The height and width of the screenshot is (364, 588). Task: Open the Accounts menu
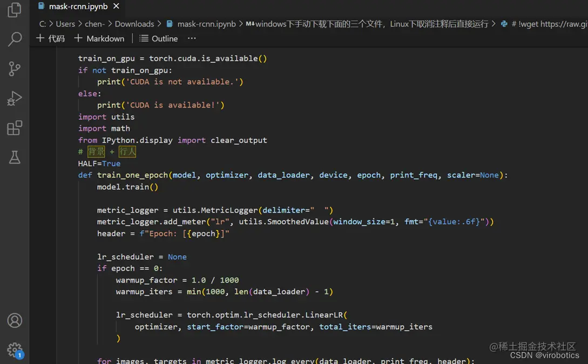coord(14,320)
